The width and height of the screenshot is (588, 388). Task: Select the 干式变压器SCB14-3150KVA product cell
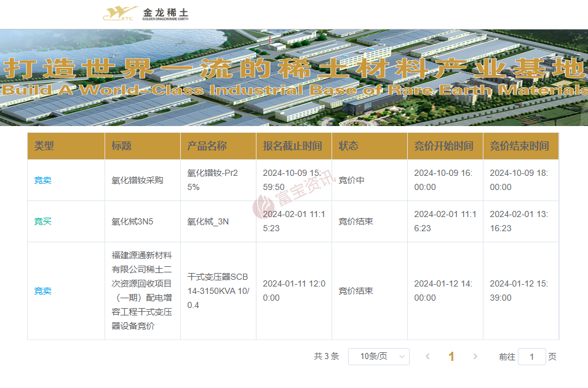(x=218, y=291)
